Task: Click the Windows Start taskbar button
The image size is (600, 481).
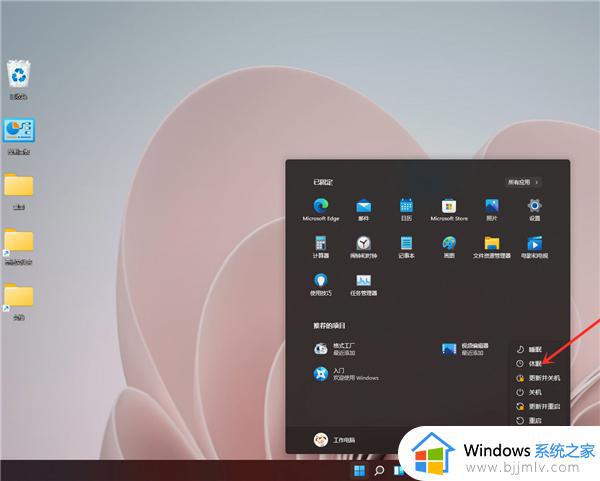Action: point(359,469)
